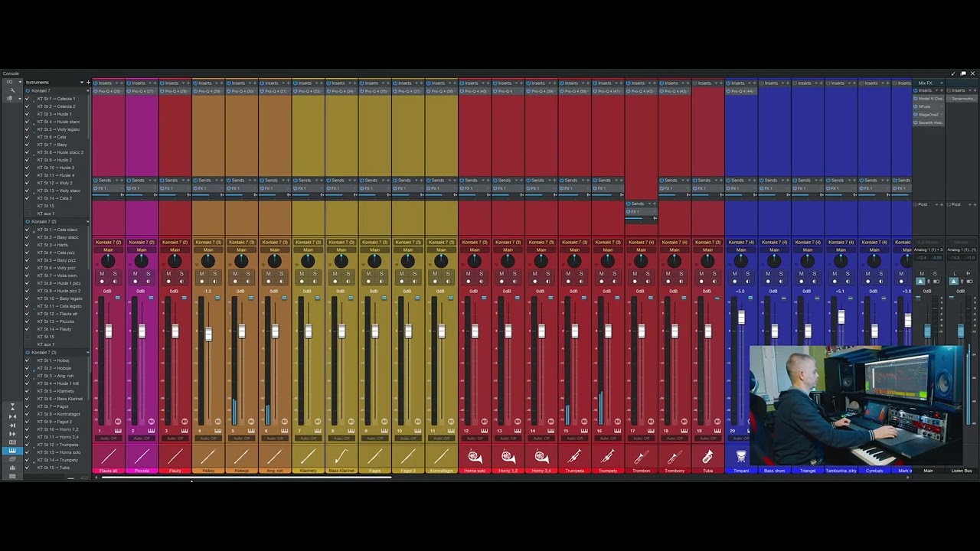980x551 pixels.
Task: Click the Piccola channel flute icon
Action: pos(142,457)
